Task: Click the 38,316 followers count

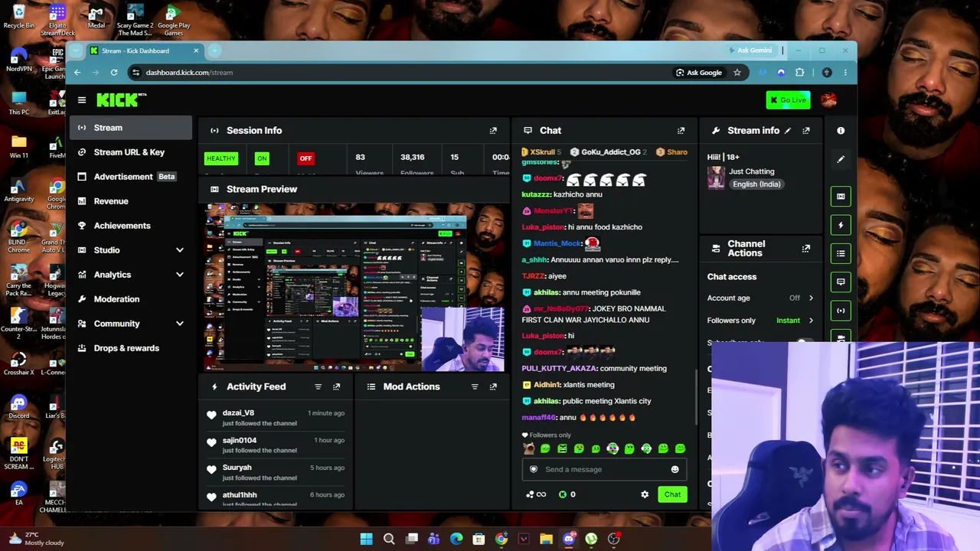Action: click(x=412, y=158)
